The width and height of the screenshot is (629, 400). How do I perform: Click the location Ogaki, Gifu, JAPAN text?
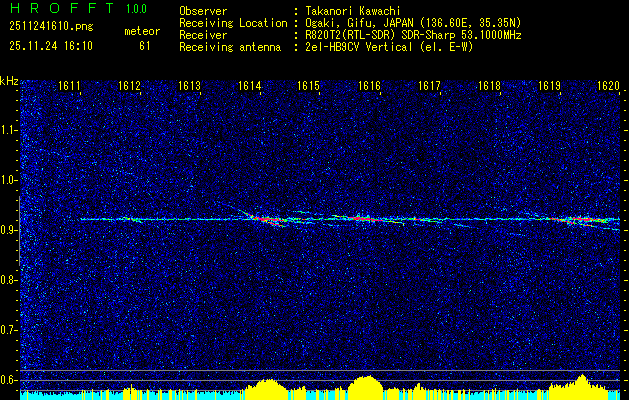412,23
